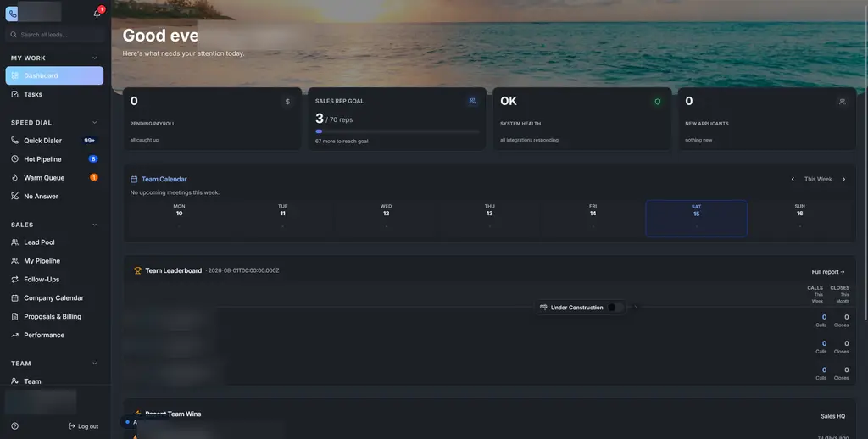Click the My Pipeline person icon
Image resolution: width=868 pixels, height=439 pixels.
[x=15, y=261]
